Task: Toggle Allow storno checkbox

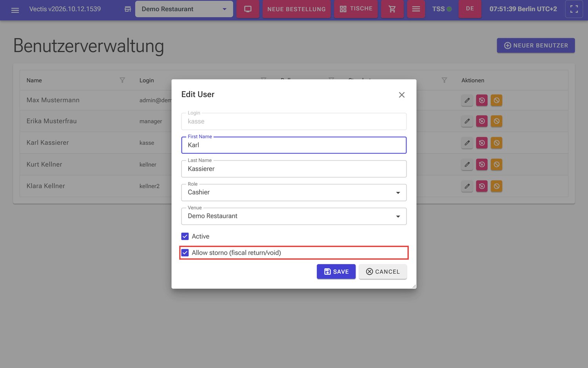Action: (x=185, y=253)
